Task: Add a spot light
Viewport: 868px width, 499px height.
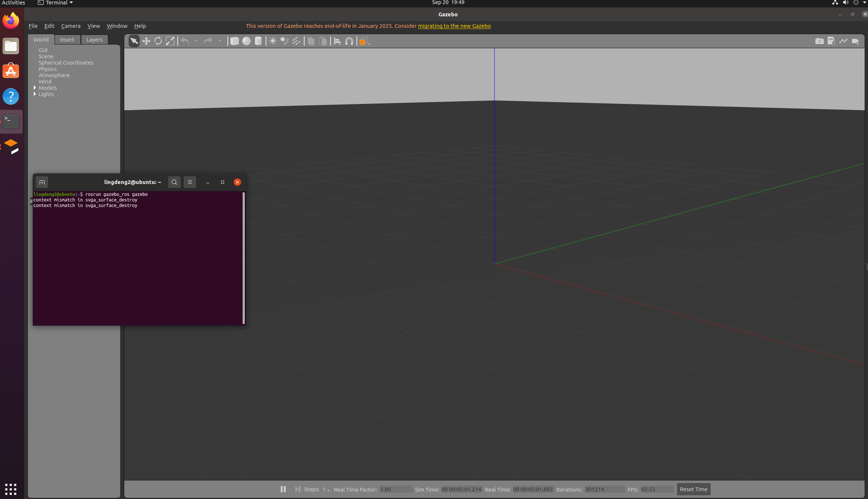Action: coord(285,41)
